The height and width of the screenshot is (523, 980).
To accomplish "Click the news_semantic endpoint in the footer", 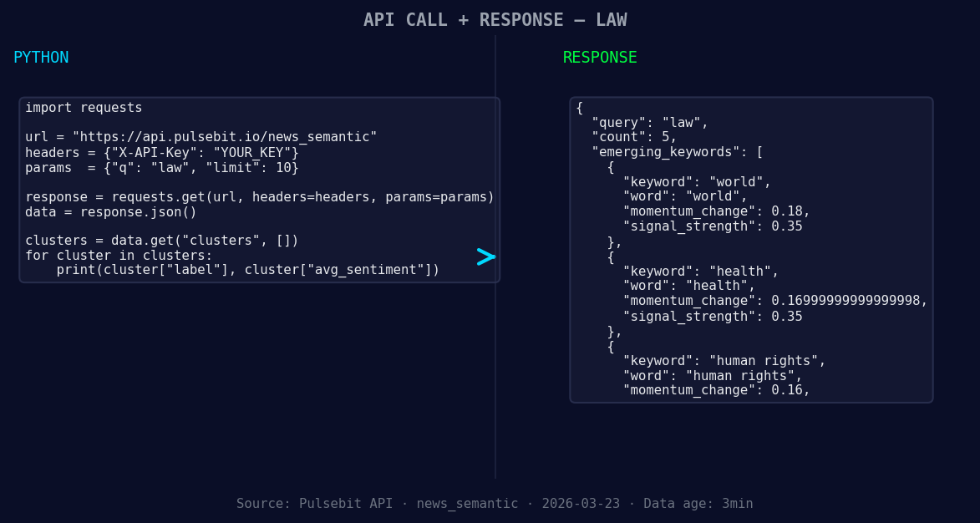I will 467,503.
